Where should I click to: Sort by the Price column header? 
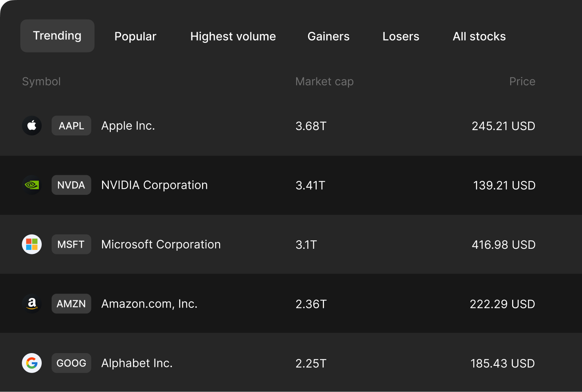pyautogui.click(x=522, y=81)
